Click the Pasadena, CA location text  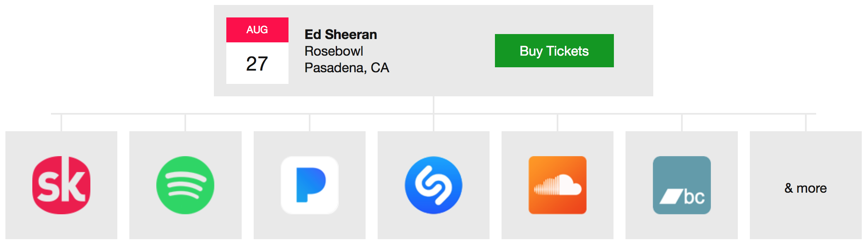click(x=347, y=68)
